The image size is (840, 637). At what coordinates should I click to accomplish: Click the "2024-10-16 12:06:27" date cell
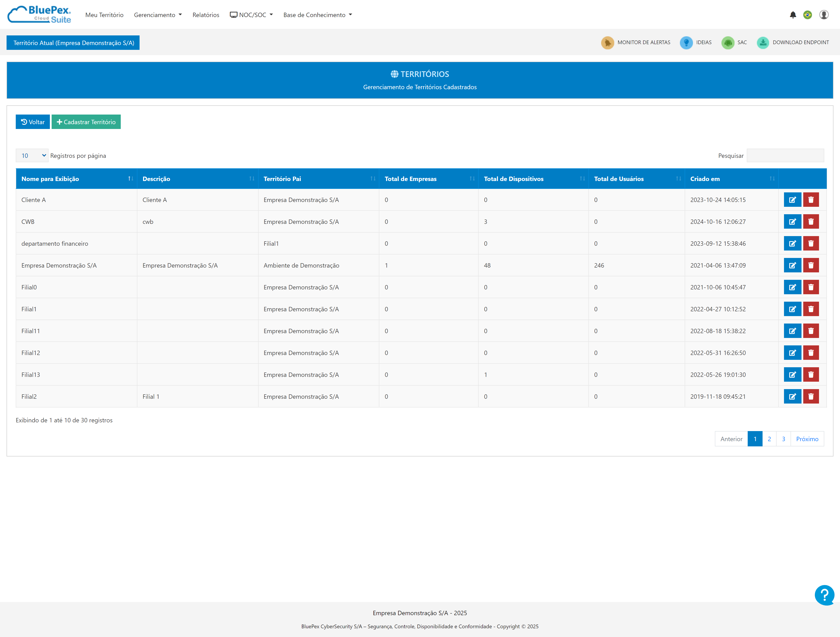pyautogui.click(x=732, y=222)
